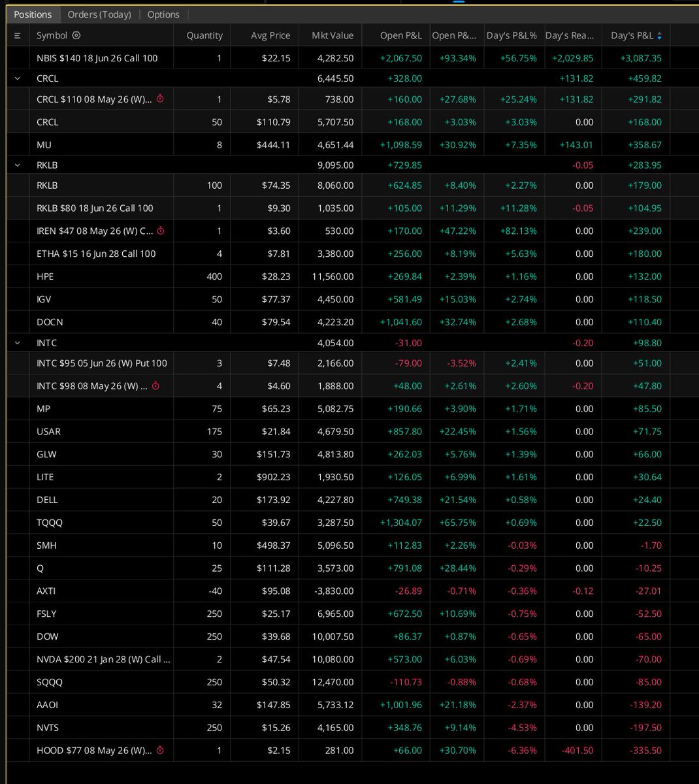Collapse the RKLB position group
This screenshot has height=784, width=699.
[x=18, y=165]
